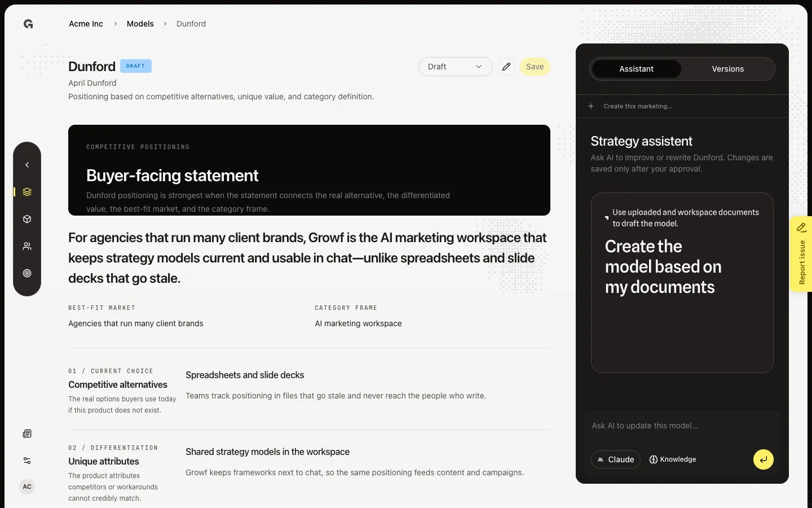Open the sliders settings icon
This screenshot has width=812, height=508.
[x=27, y=461]
